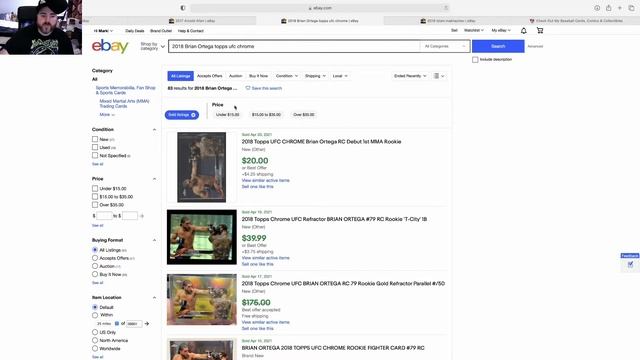Select the Buy It Now radio button

coord(95,274)
